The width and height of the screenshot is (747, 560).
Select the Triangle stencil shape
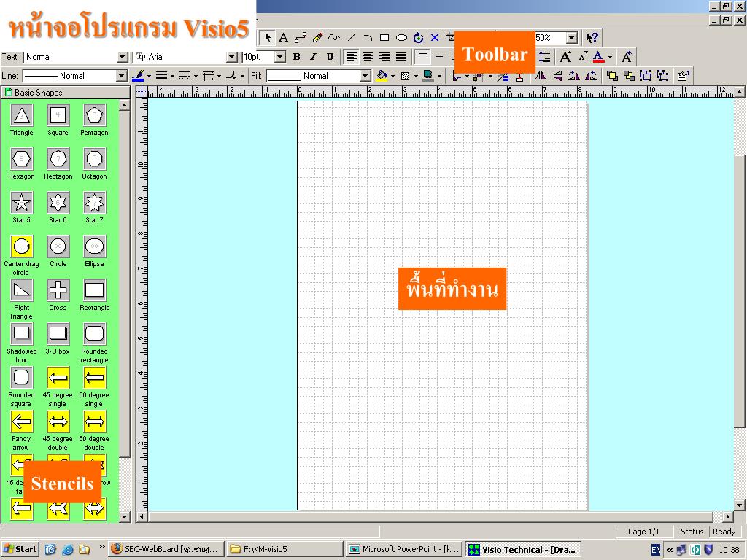point(22,120)
